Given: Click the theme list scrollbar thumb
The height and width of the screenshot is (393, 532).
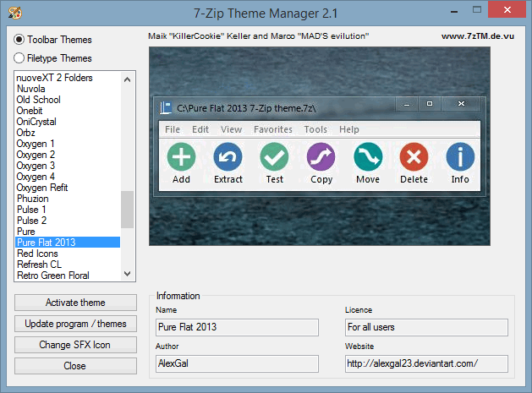Looking at the screenshot, I should point(128,210).
